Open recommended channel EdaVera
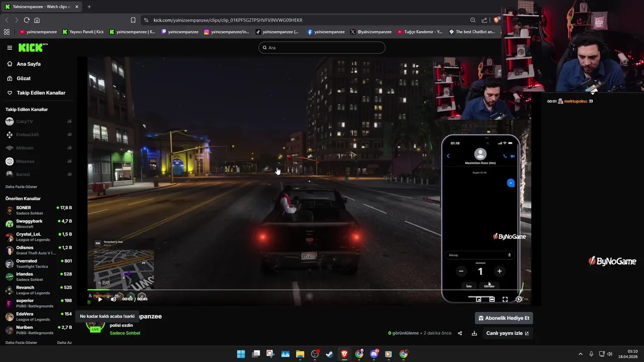Screen dimensions: 644x362 38,317
